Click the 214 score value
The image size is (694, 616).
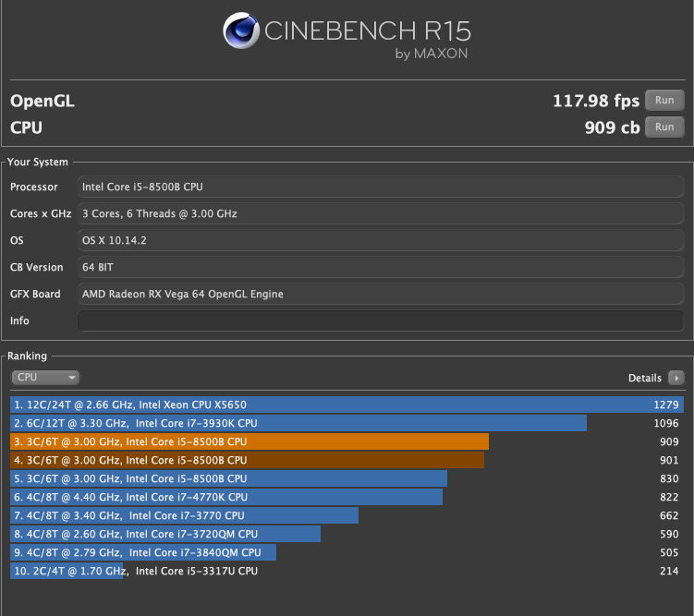669,571
